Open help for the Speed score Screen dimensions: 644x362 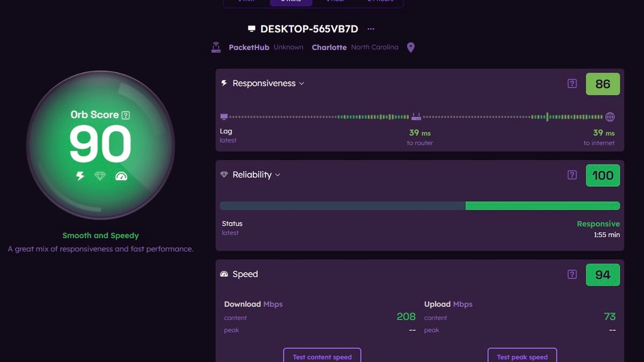coord(572,275)
